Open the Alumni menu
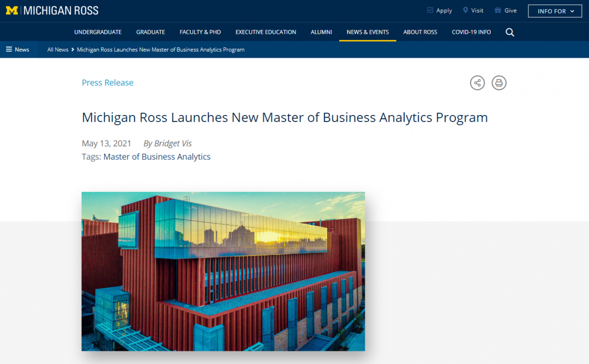Viewport: 589px width, 364px height. pyautogui.click(x=321, y=32)
